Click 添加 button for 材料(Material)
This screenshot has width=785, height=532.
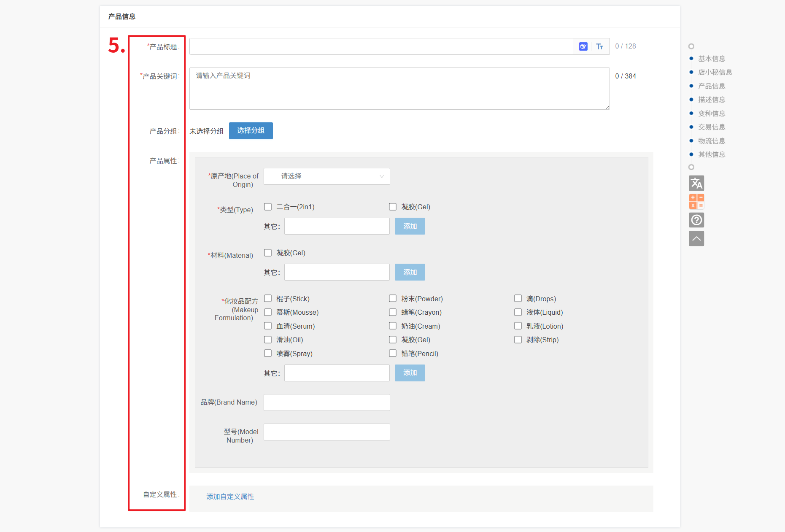(410, 272)
